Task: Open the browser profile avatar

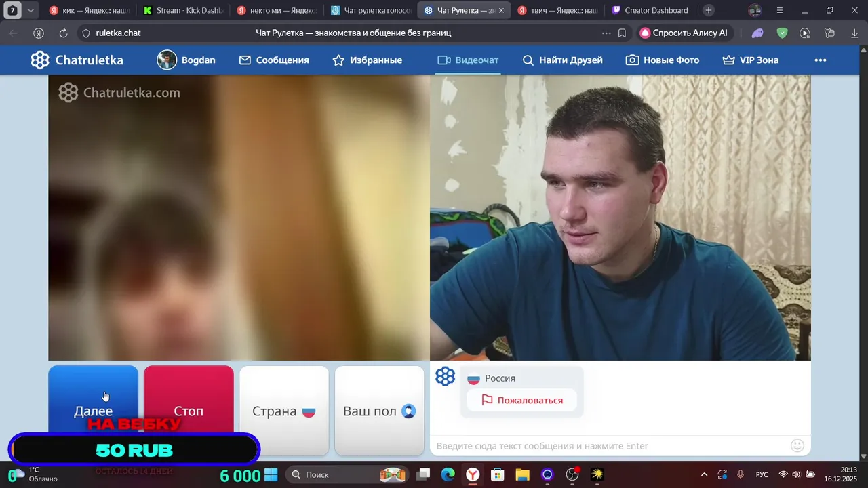Action: point(755,11)
